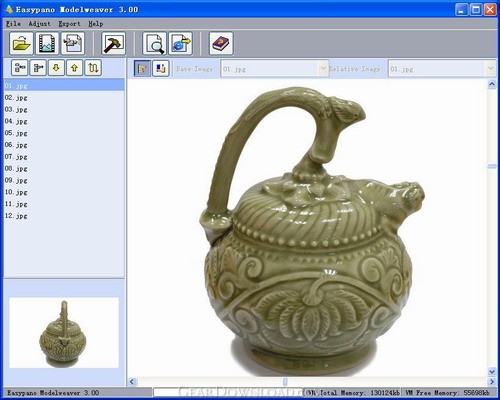Select 02.jpg in the image list
Screen dimensions: 500x400
point(64,98)
